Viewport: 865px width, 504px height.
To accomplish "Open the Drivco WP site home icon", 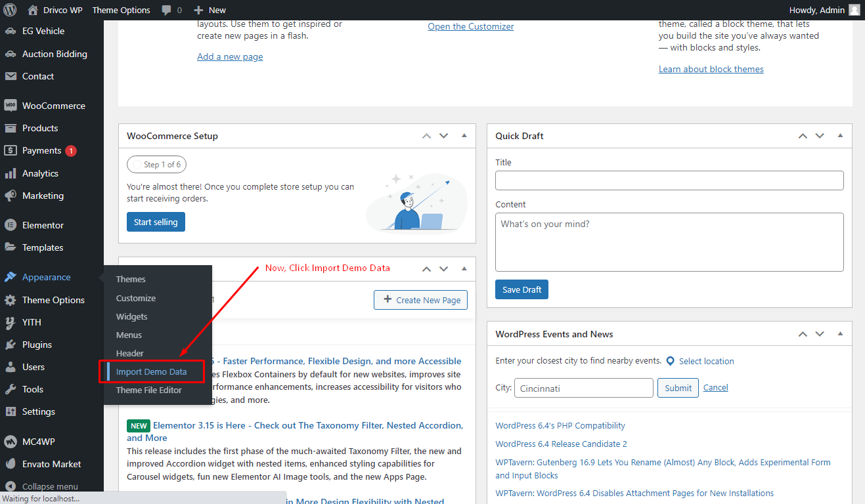I will (x=33, y=10).
